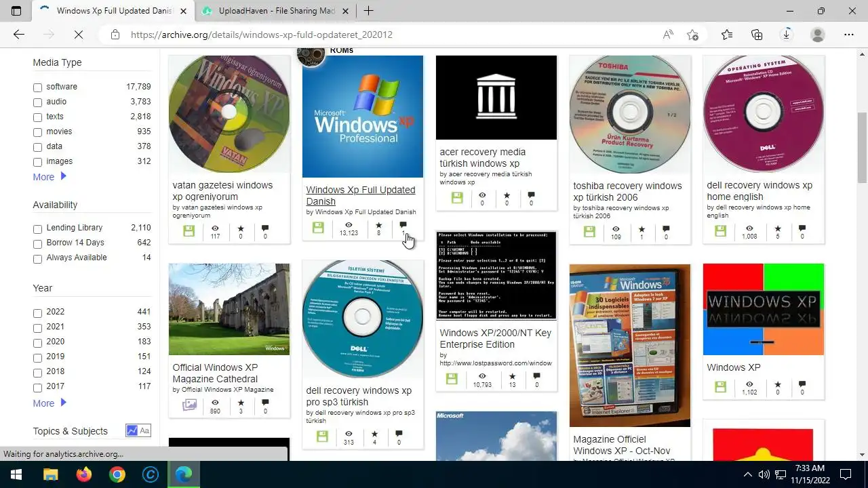Open the profile avatar icon
Viewport: 868px width, 488px height.
818,35
